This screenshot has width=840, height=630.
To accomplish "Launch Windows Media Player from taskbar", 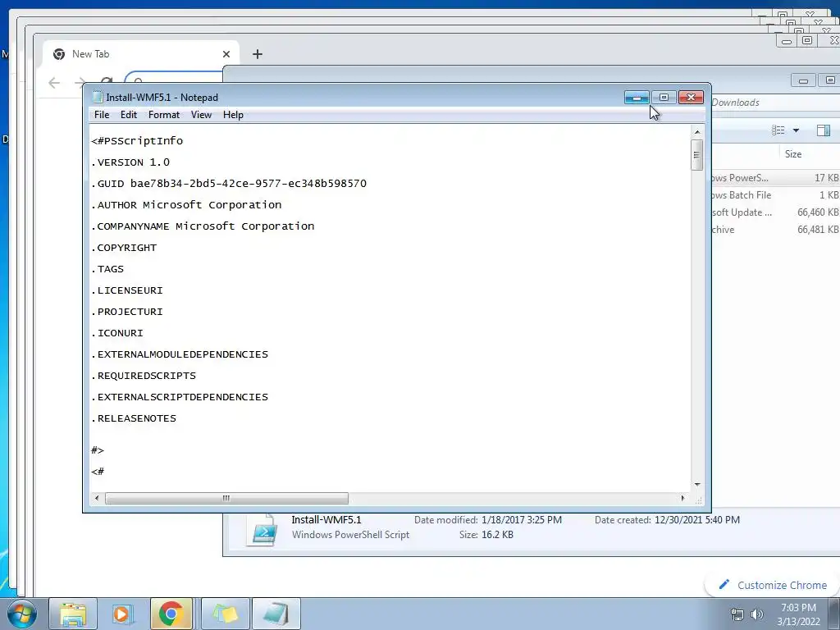I will tap(123, 614).
